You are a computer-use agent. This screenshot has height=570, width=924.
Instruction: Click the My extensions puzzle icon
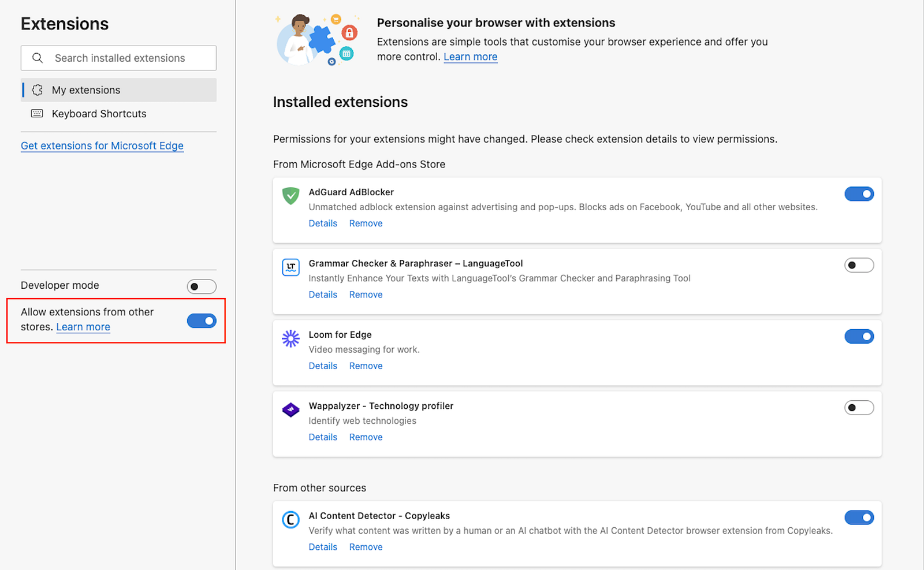(x=38, y=90)
